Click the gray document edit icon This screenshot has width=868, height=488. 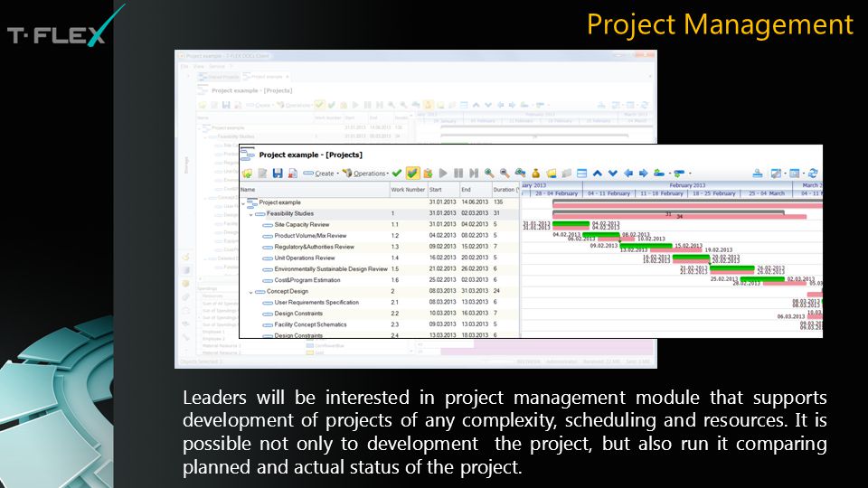pyautogui.click(x=262, y=174)
